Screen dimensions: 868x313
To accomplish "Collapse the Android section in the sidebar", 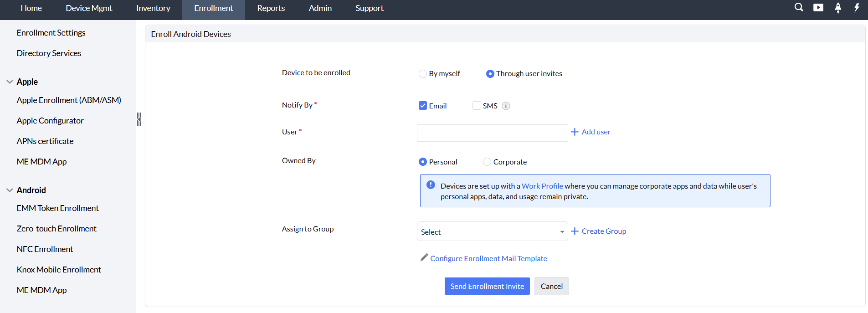I will 10,190.
